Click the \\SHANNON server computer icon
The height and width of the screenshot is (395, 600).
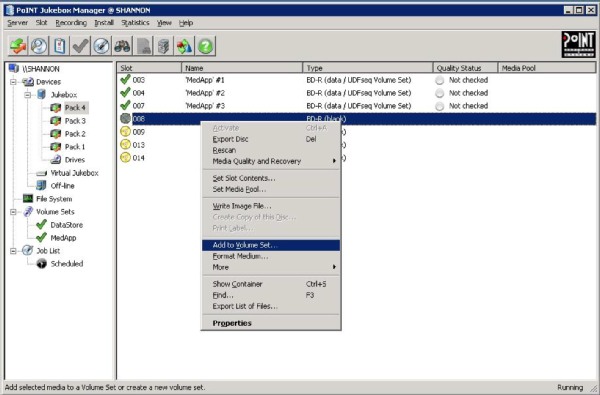click(14, 69)
